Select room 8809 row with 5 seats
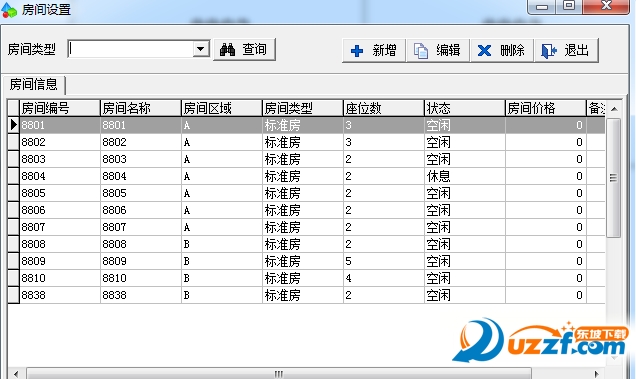The width and height of the screenshot is (636, 379). [x=306, y=261]
